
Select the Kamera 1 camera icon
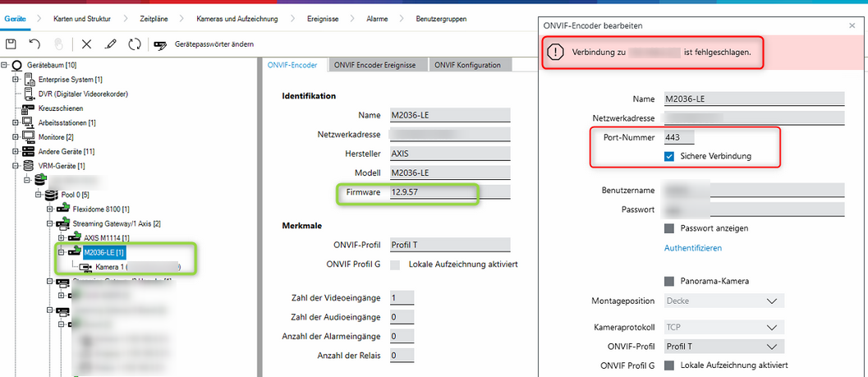[x=85, y=268]
